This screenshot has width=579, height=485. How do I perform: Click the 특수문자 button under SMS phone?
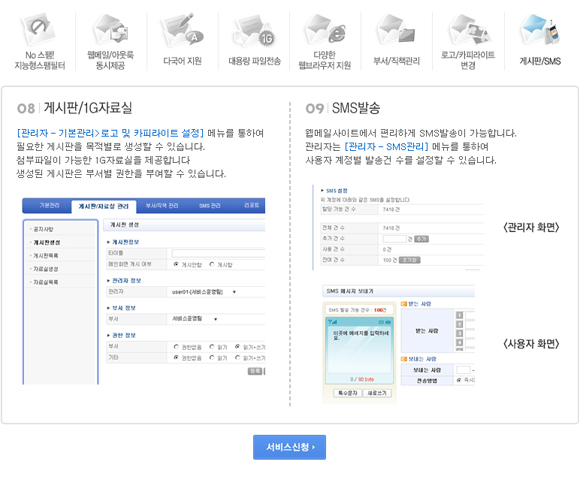(x=347, y=393)
